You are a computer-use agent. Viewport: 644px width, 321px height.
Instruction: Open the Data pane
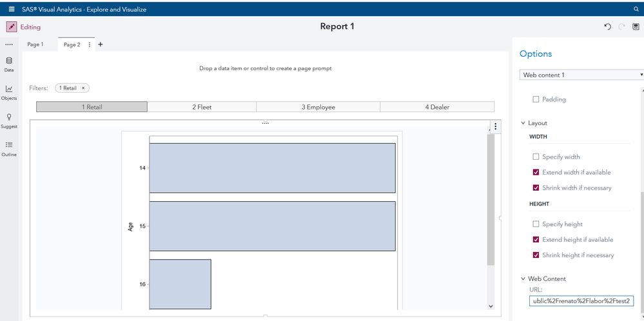[x=9, y=64]
